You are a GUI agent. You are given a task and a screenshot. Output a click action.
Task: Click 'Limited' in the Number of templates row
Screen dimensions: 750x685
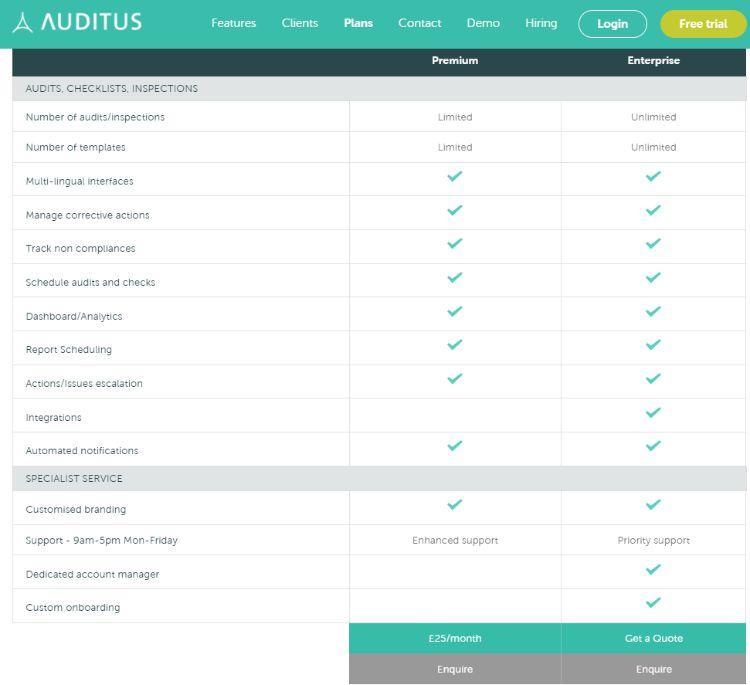(455, 147)
